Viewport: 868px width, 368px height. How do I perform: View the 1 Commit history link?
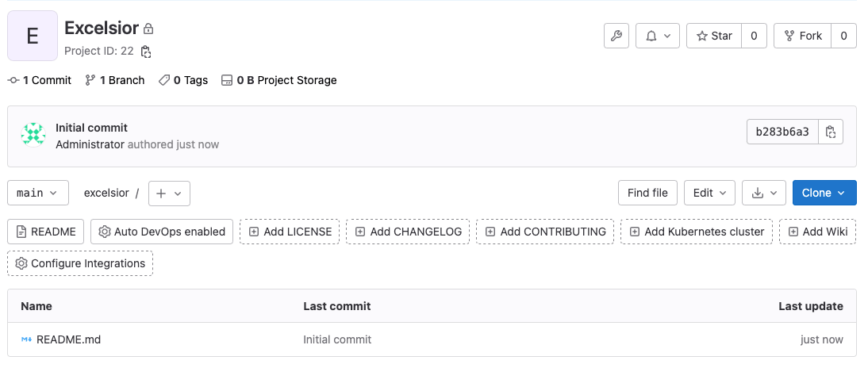tap(40, 80)
